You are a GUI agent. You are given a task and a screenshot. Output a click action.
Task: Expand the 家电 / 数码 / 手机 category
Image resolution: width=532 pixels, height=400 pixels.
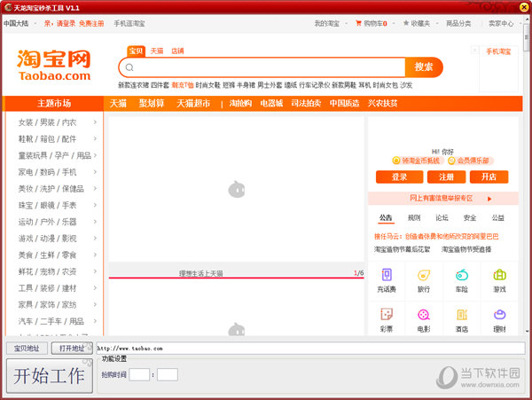[95, 172]
